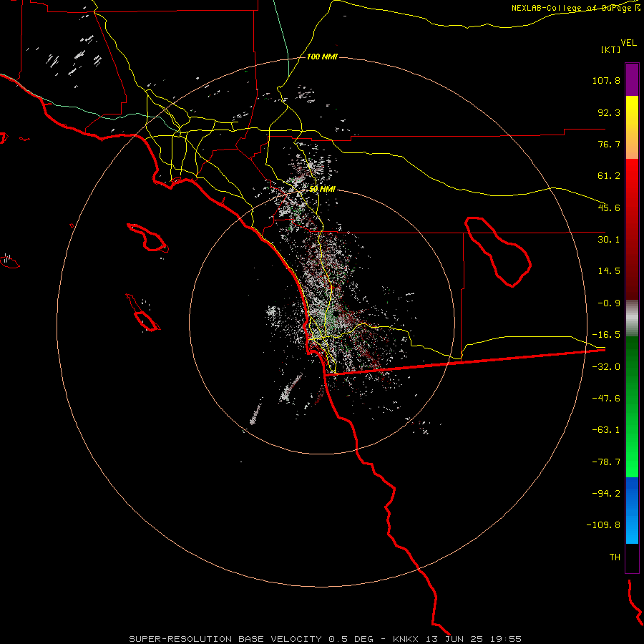
Task: Select the -78.7 velocity scale value
Action: click(606, 462)
